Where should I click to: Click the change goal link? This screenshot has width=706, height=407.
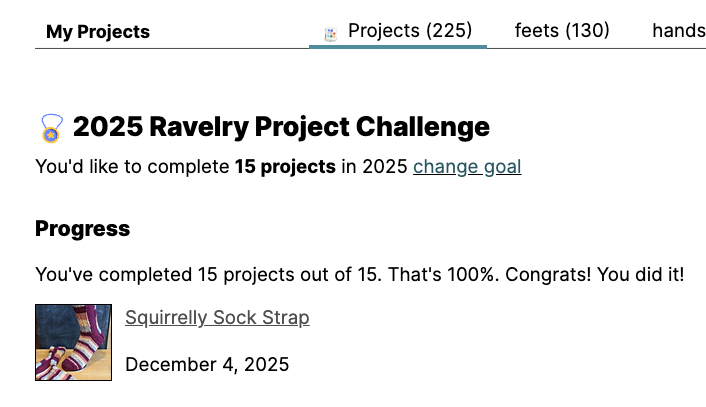point(467,167)
